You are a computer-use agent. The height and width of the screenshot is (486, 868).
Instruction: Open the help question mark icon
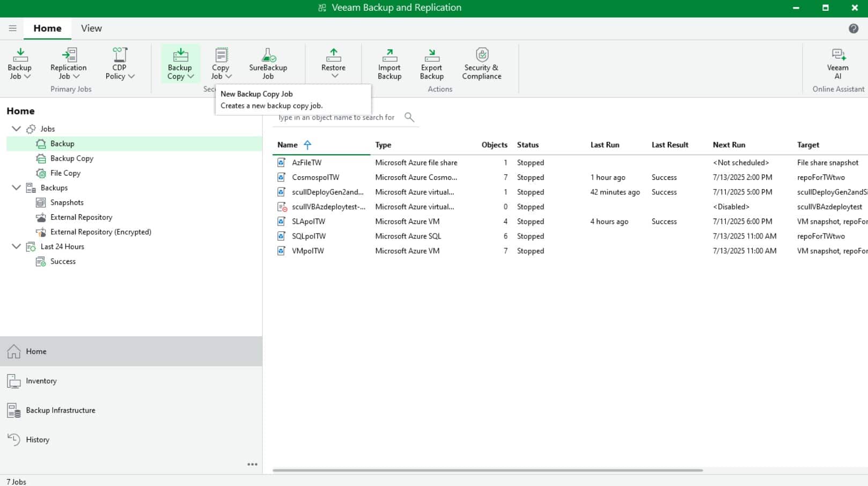[854, 28]
